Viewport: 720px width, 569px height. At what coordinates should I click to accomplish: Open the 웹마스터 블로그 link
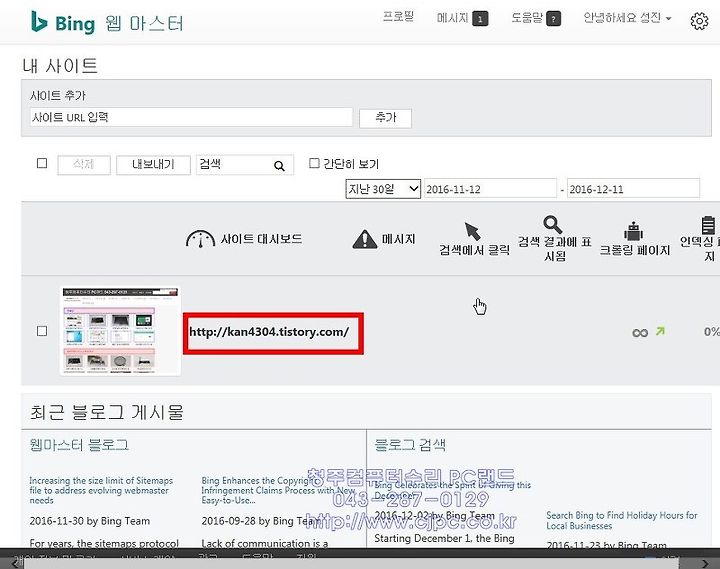click(79, 445)
